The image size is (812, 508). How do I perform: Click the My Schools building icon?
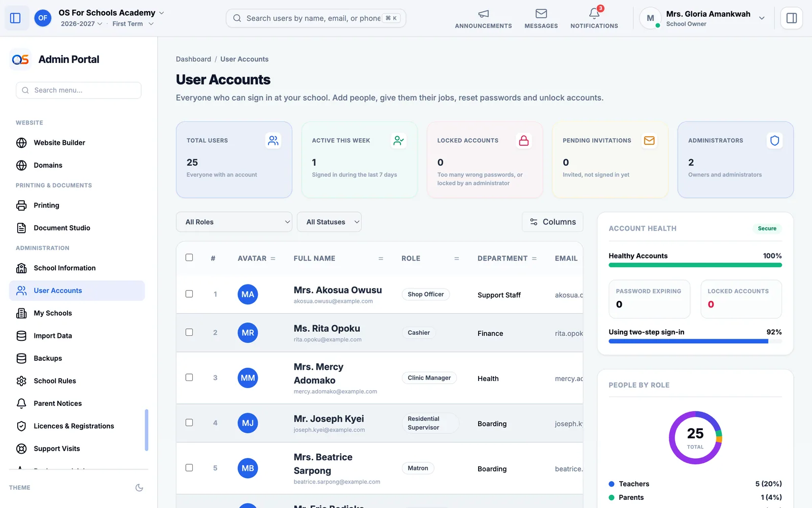pos(21,313)
